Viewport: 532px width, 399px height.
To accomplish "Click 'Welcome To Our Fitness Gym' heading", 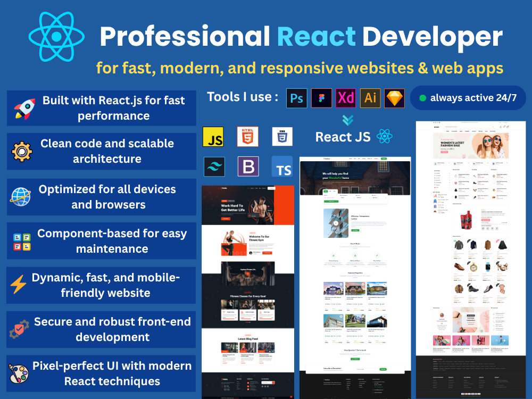I will click(x=259, y=238).
